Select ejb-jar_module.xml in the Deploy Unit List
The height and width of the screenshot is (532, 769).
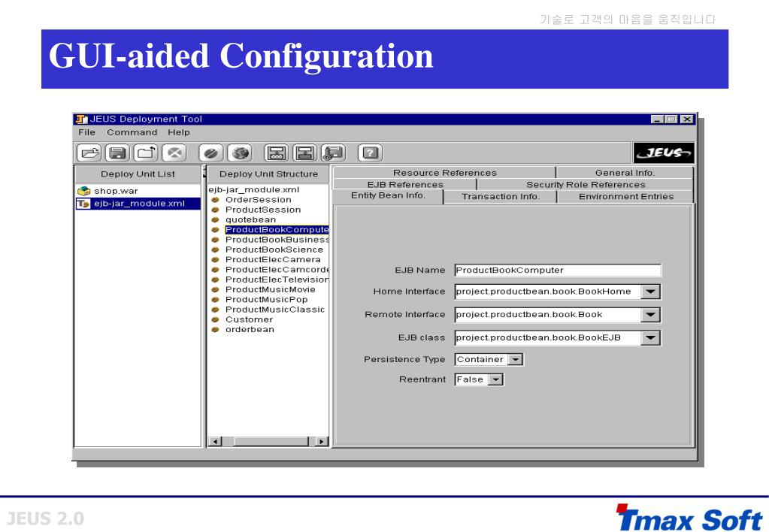tap(138, 204)
